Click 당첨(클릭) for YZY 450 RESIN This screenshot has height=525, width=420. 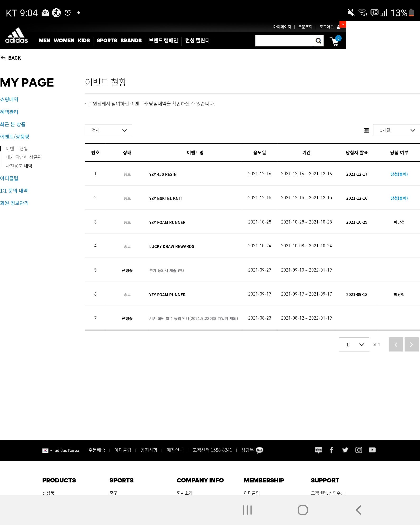coord(399,174)
